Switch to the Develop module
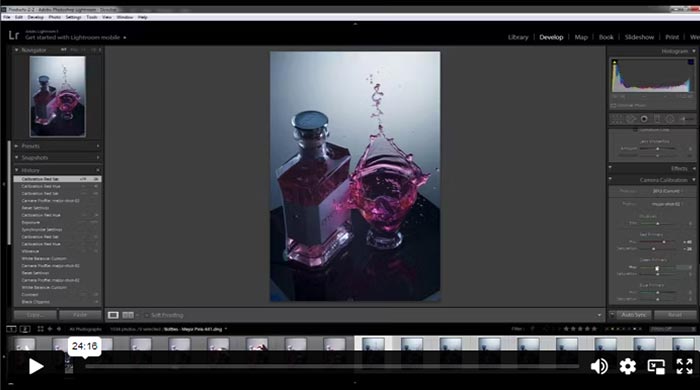Image resolution: width=700 pixels, height=390 pixels. point(551,37)
